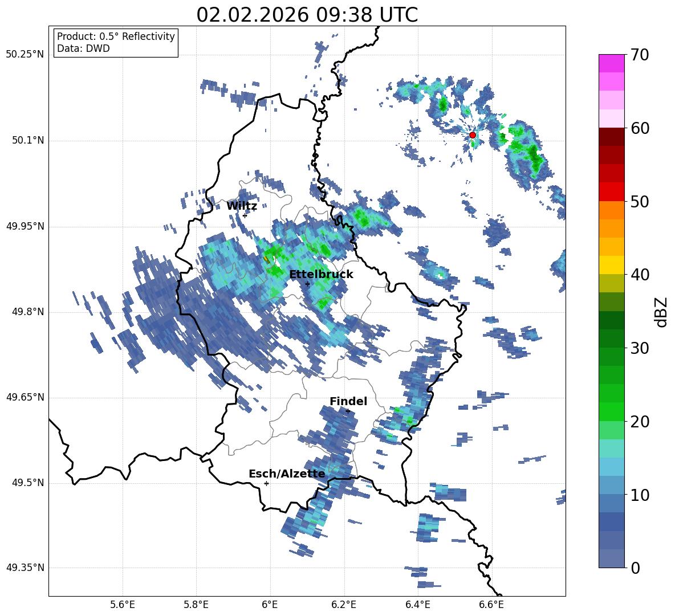The image size is (675, 616).
Task: Click the 6.4°E longitude label
Action: pyautogui.click(x=417, y=605)
